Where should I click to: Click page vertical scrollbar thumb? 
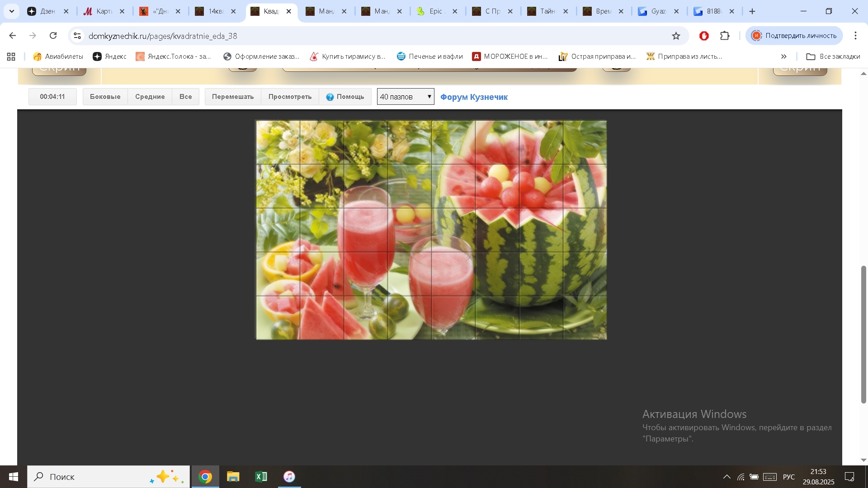pyautogui.click(x=863, y=334)
